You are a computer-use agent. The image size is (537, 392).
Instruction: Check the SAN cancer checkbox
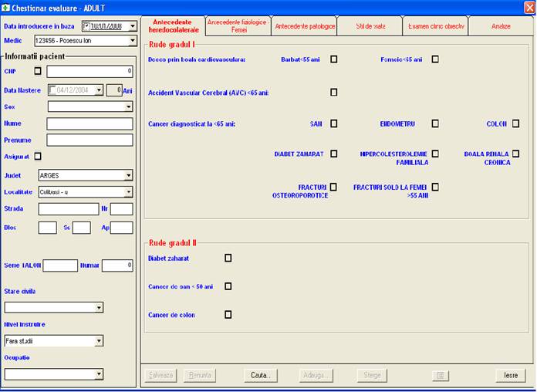334,123
